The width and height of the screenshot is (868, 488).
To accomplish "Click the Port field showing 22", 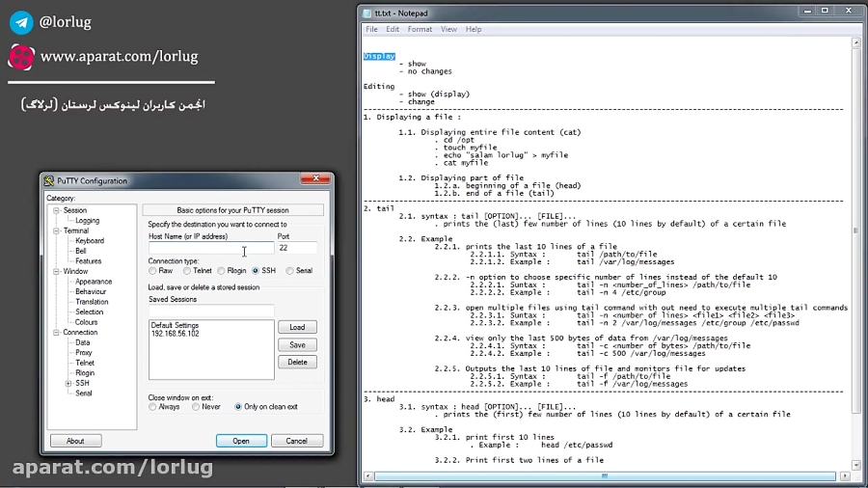I will (297, 249).
